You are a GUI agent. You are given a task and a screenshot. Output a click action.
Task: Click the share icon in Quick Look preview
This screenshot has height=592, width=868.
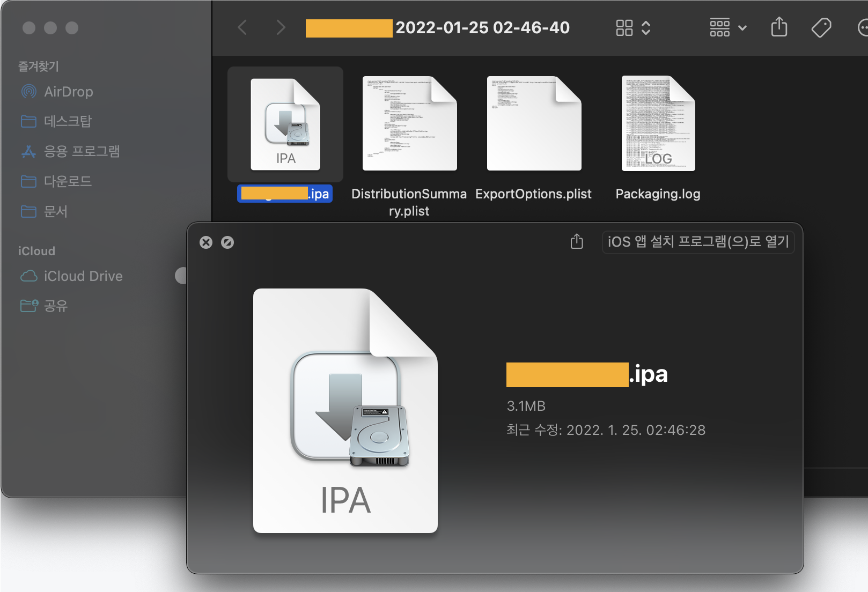click(x=577, y=242)
